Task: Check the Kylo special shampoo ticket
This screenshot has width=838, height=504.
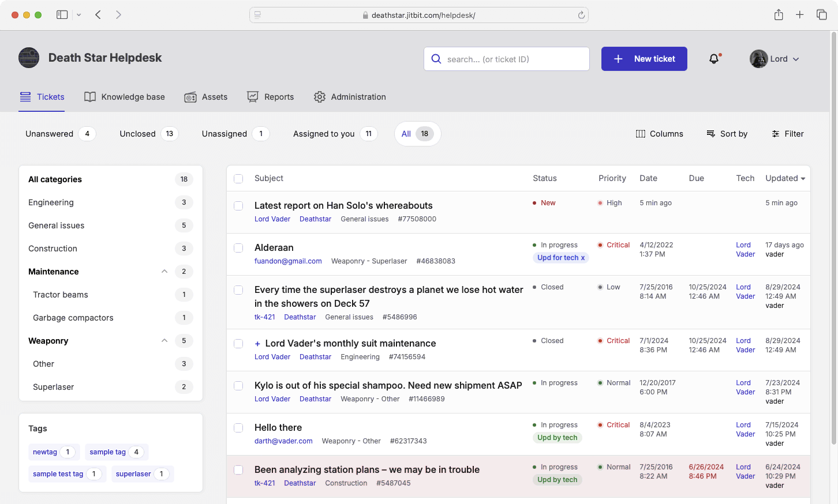Action: click(238, 386)
